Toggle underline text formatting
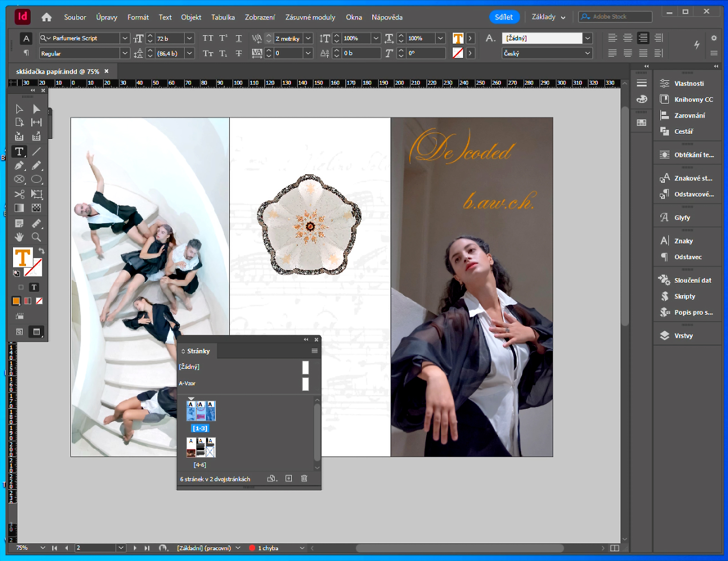The image size is (728, 561). tap(239, 38)
